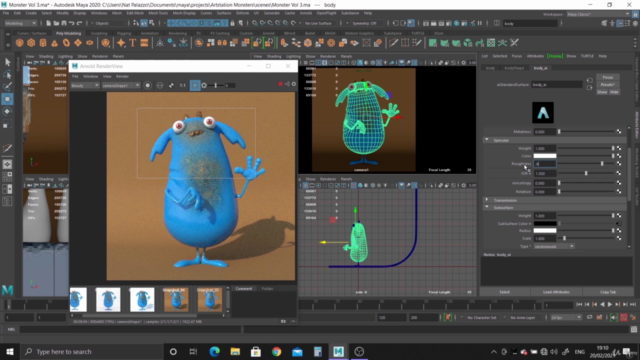
Task: Toggle render audio speaker icon in RenderView
Action: pyautogui.click(x=287, y=84)
